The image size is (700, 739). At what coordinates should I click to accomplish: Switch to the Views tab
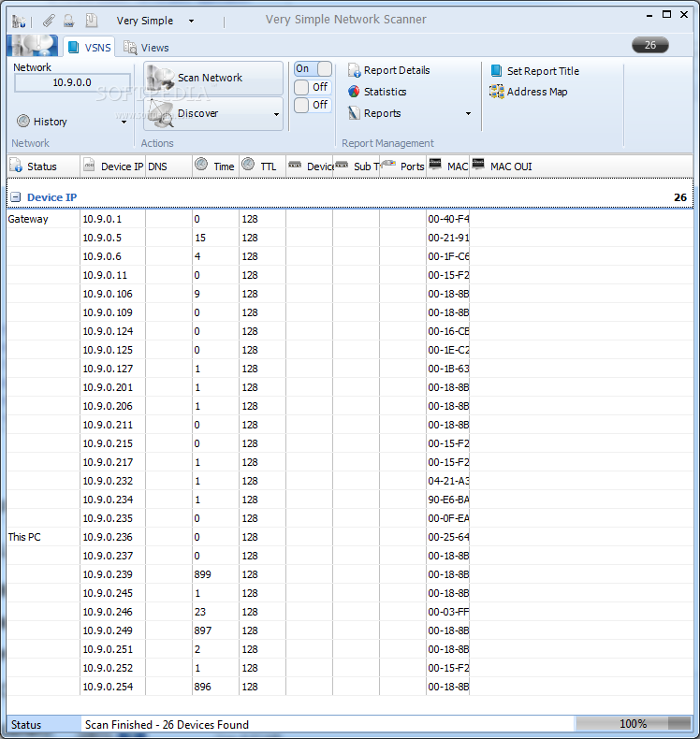click(x=146, y=48)
